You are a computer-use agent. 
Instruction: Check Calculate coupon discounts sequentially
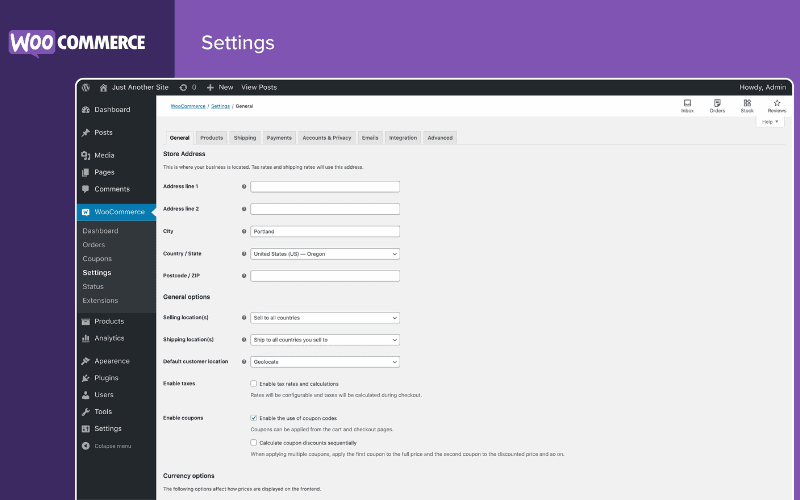(x=254, y=443)
